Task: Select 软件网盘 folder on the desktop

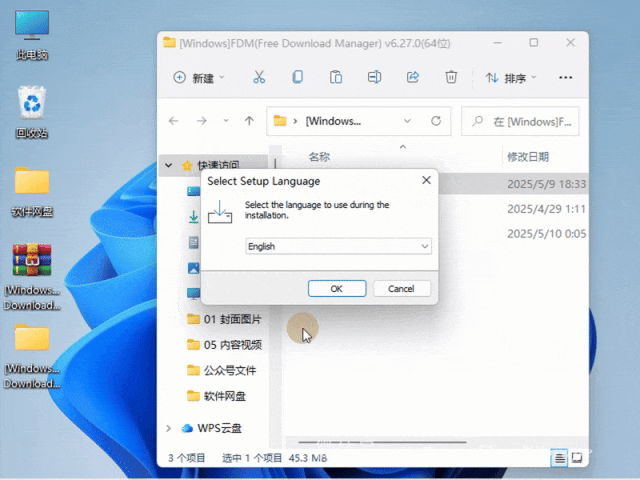Action: pyautogui.click(x=32, y=192)
